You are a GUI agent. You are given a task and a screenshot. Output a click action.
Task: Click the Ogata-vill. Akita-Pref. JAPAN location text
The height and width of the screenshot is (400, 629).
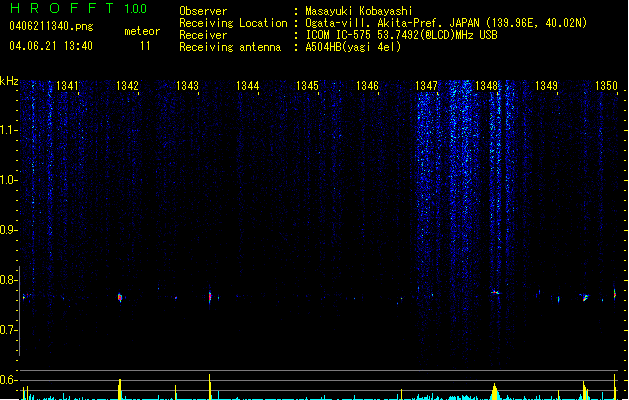pyautogui.click(x=446, y=23)
